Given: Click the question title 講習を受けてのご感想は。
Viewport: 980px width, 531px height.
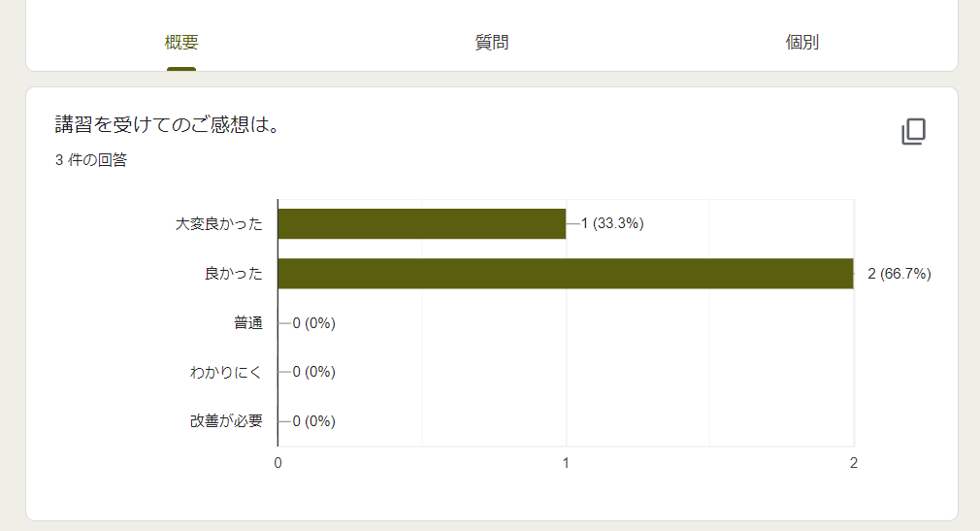Looking at the screenshot, I should tap(168, 124).
